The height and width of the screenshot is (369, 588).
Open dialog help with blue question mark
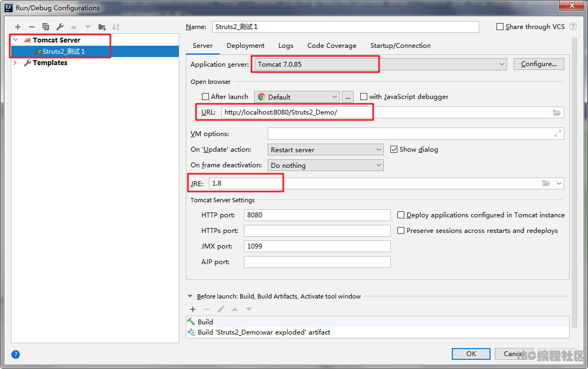click(x=16, y=354)
